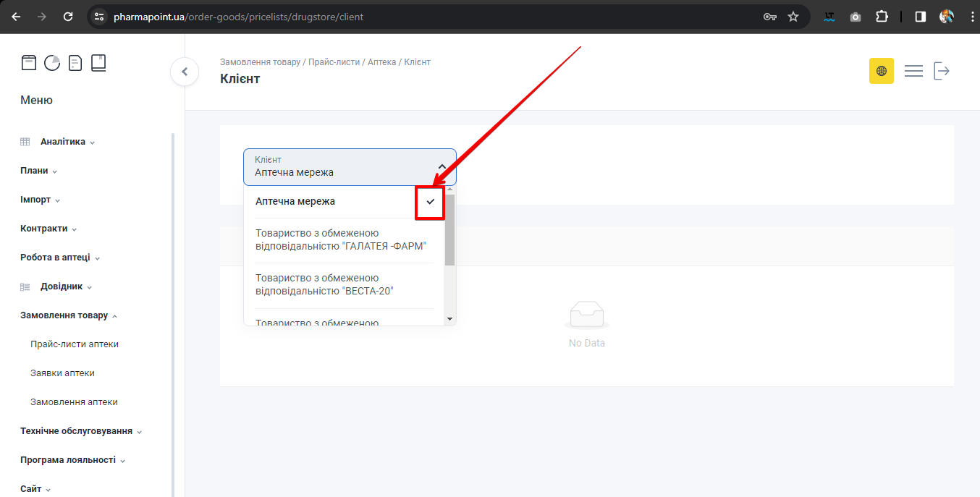Viewport: 980px width, 497px height.
Task: Collapse the sidebar with the left chevron
Action: (x=185, y=72)
